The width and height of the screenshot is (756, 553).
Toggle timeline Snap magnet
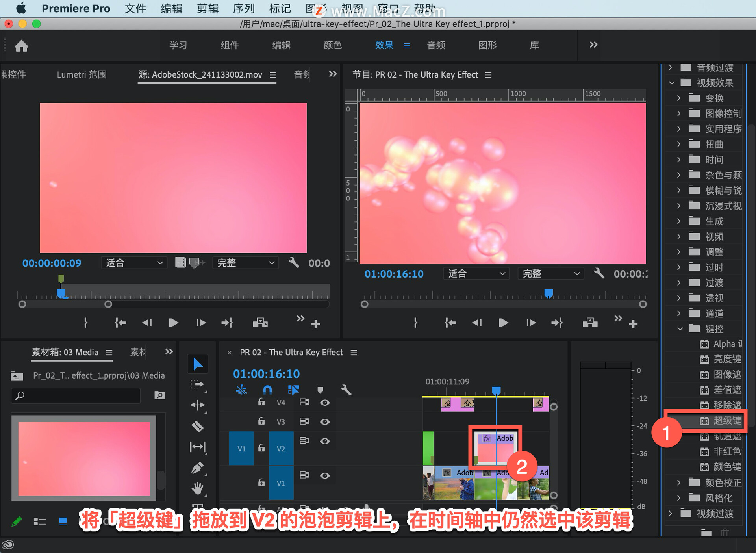(x=267, y=390)
